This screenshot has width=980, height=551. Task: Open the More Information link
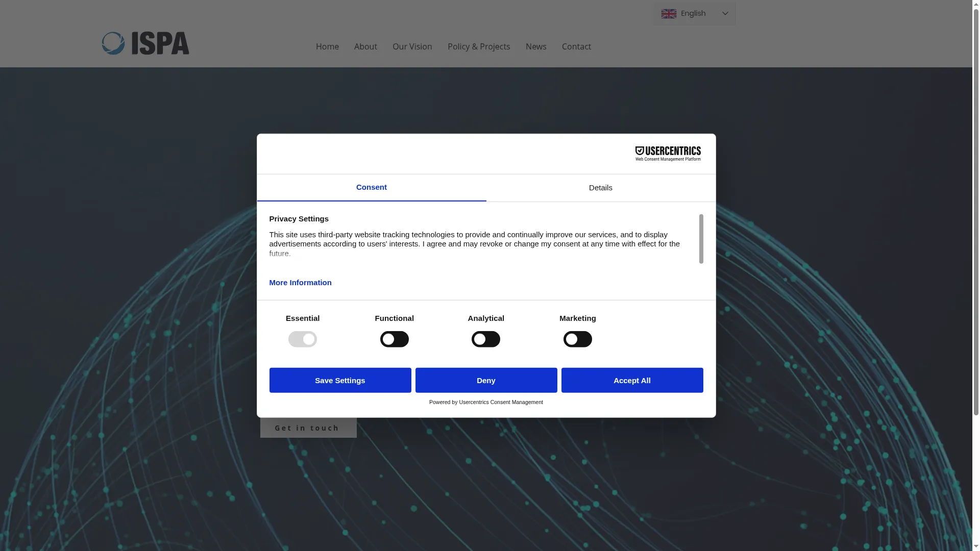coord(301,283)
